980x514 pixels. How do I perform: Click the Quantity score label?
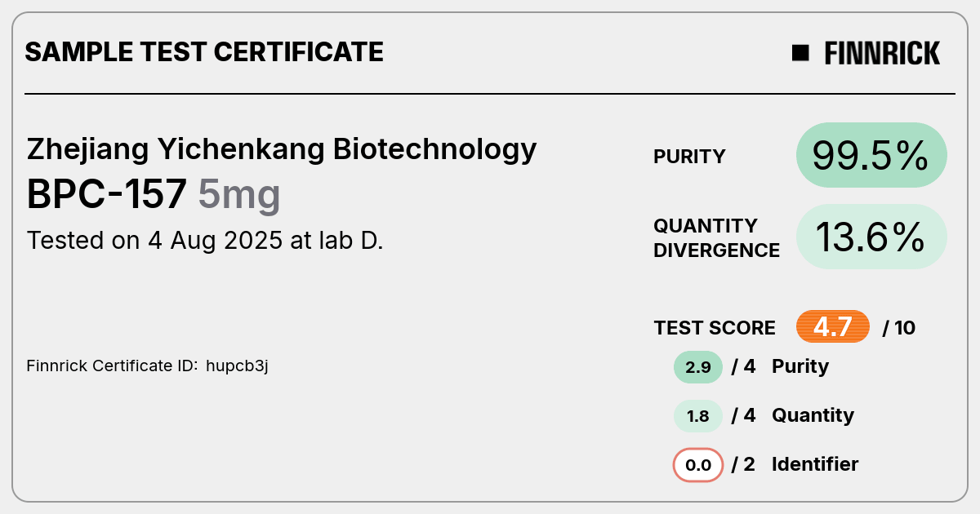[x=813, y=416]
